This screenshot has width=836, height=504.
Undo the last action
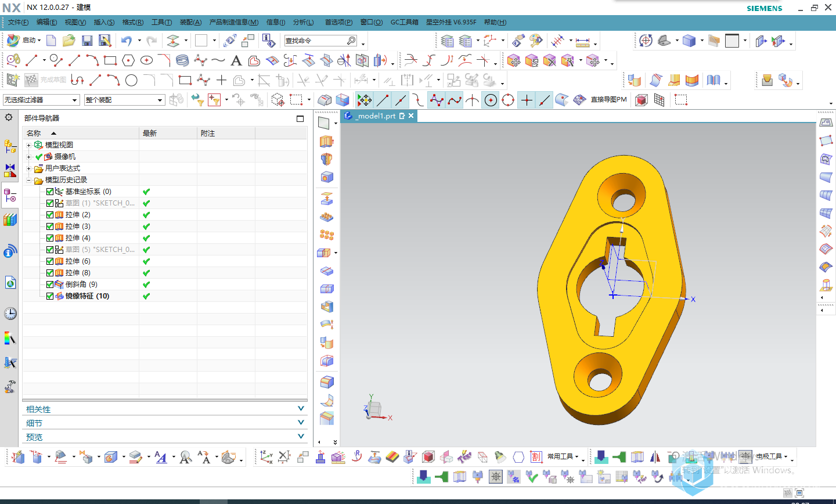pos(127,41)
